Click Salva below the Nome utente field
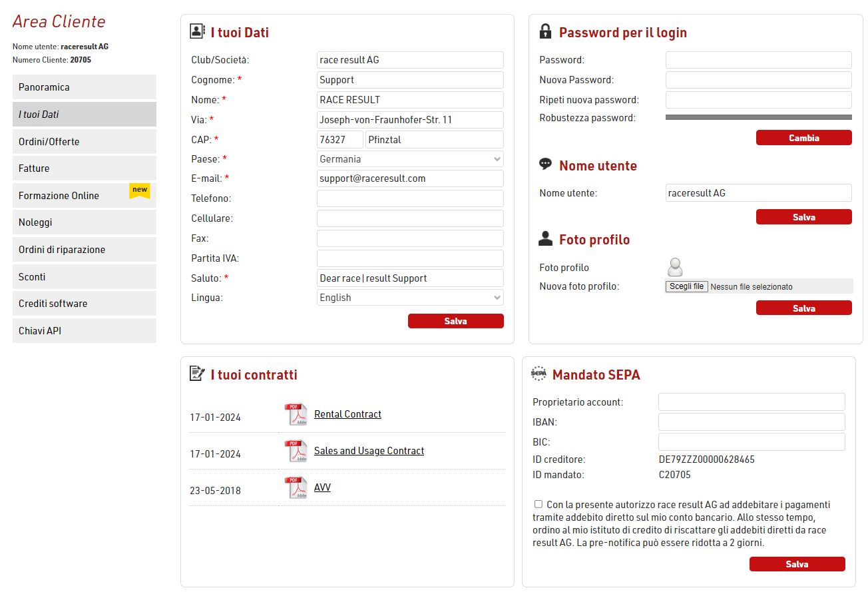Image resolution: width=868 pixels, height=594 pixels. coord(804,217)
